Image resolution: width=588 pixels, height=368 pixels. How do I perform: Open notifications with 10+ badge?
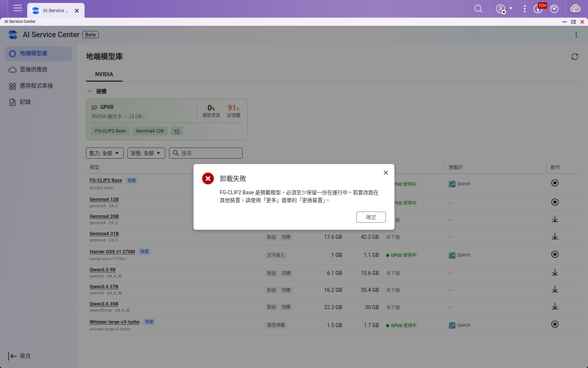pyautogui.click(x=539, y=8)
